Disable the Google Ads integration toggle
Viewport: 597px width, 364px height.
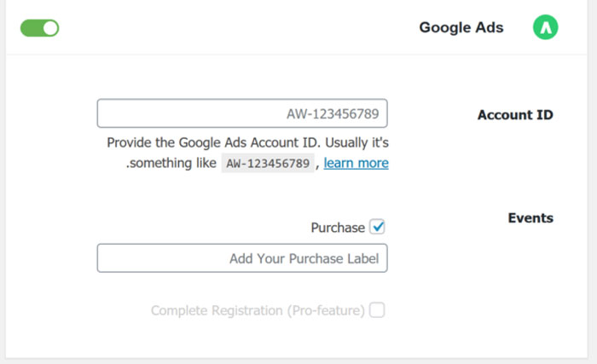point(39,28)
